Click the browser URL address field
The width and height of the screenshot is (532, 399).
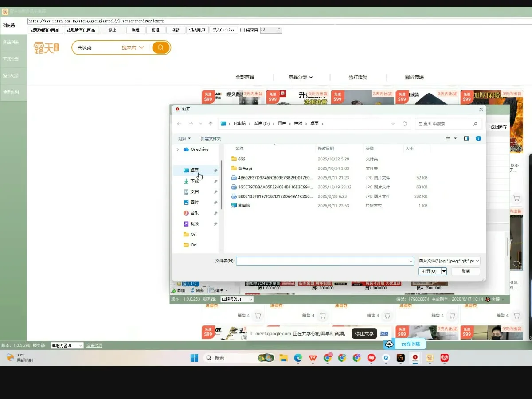coord(279,21)
